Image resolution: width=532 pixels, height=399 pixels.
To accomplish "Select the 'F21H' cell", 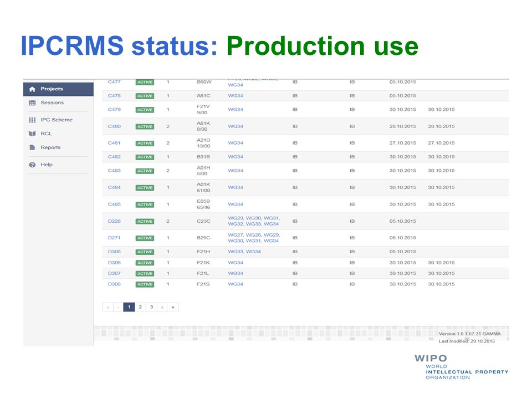I will tap(203, 252).
